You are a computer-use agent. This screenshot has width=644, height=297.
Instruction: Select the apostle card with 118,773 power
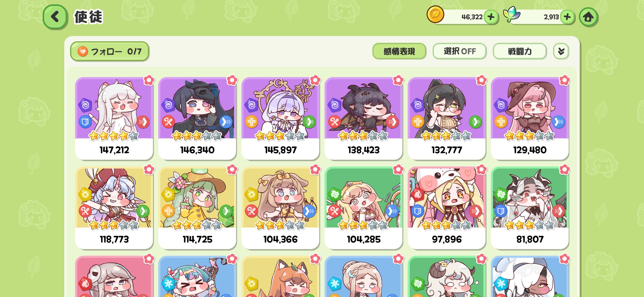(114, 208)
